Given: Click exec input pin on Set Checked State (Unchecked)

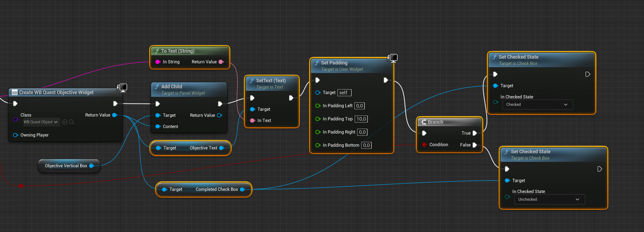Looking at the screenshot, I should (507, 169).
